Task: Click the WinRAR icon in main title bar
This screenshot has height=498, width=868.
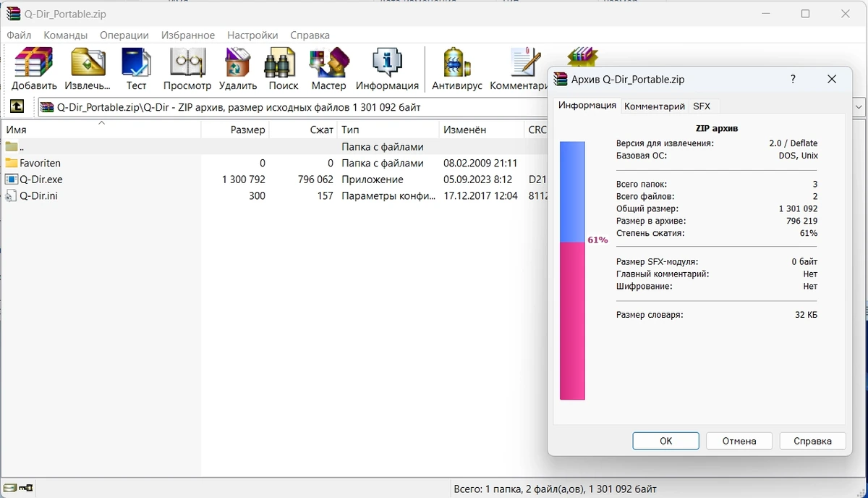Action: tap(12, 14)
